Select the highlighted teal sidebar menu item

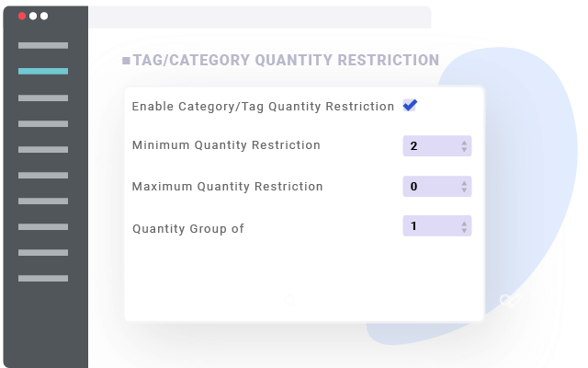43,71
